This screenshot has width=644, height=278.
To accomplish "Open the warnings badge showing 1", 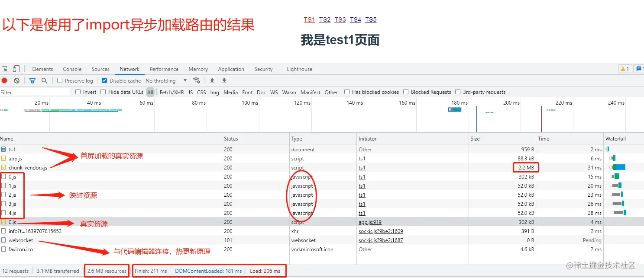I will (625, 69).
